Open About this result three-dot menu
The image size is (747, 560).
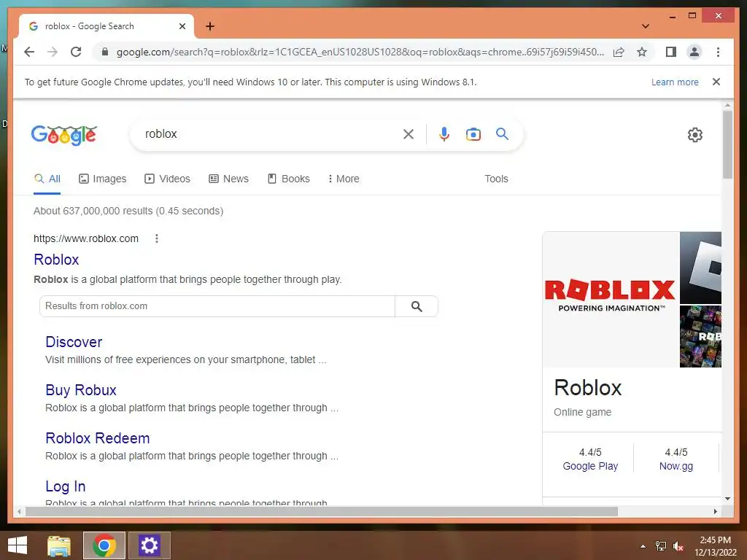157,238
